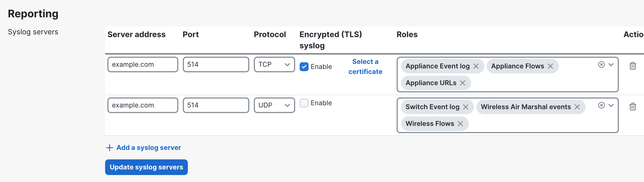Remove the Appliance Event log role tag

coord(476,66)
